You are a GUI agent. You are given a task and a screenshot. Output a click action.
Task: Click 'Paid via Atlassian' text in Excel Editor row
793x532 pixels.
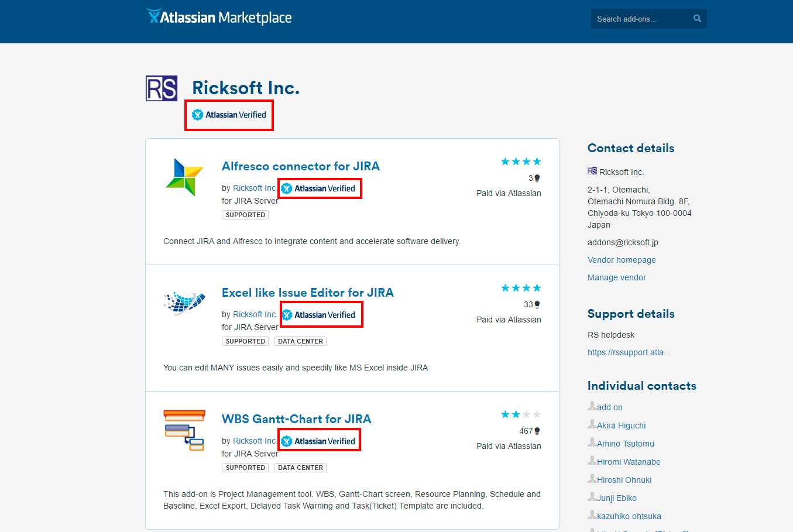[x=509, y=320]
